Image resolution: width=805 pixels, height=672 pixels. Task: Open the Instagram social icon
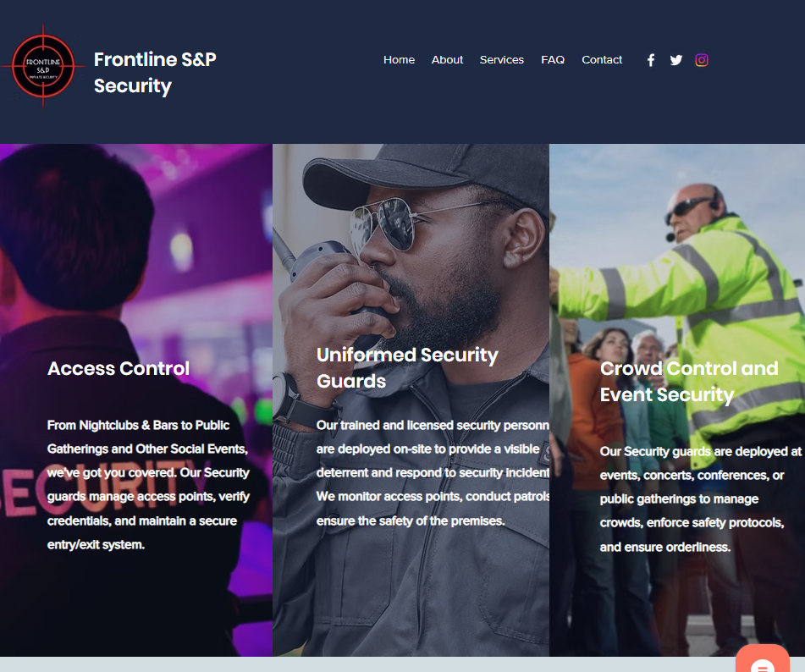(702, 60)
